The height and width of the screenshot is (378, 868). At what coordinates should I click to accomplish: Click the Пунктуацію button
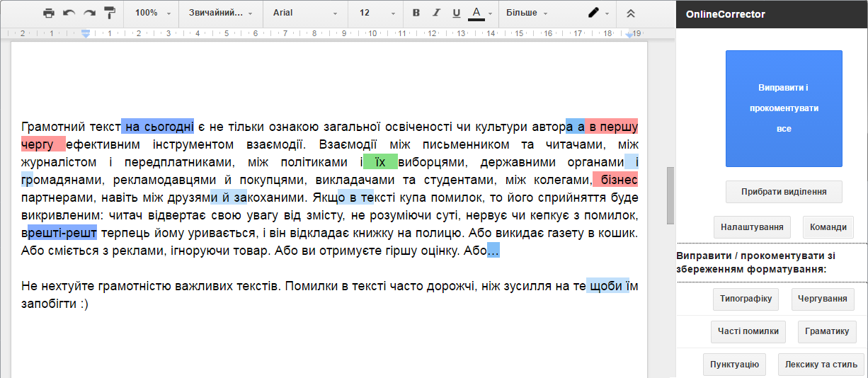[x=734, y=365]
